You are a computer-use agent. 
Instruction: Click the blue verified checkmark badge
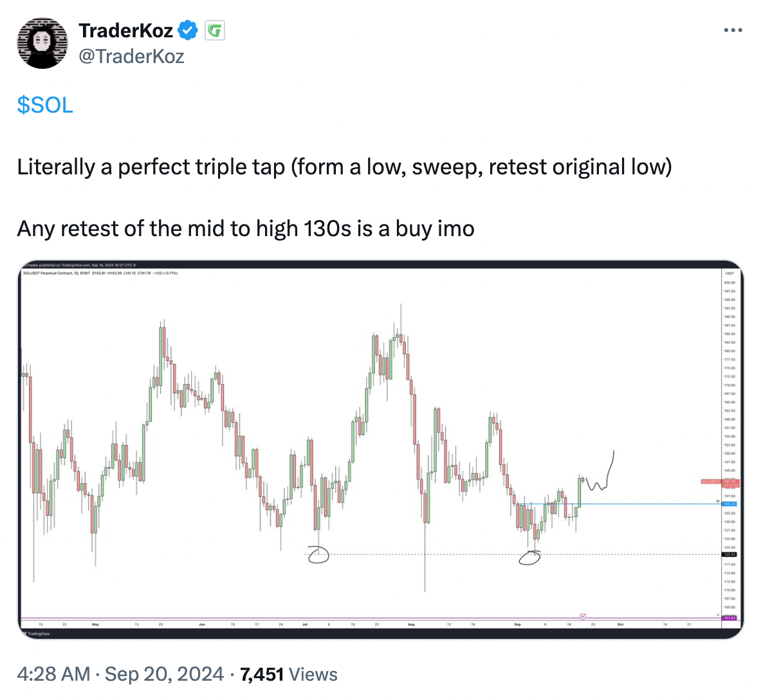[187, 31]
